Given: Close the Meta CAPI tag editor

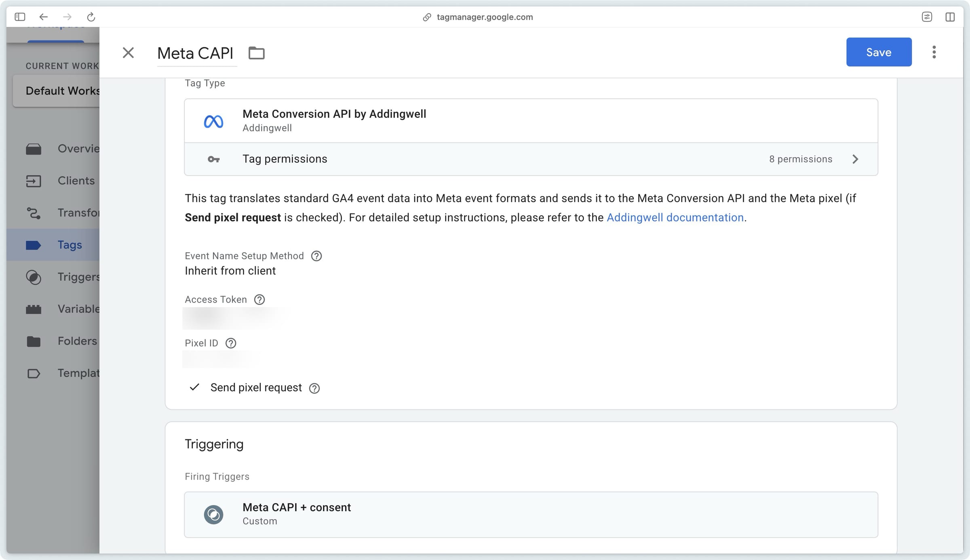Looking at the screenshot, I should point(128,53).
